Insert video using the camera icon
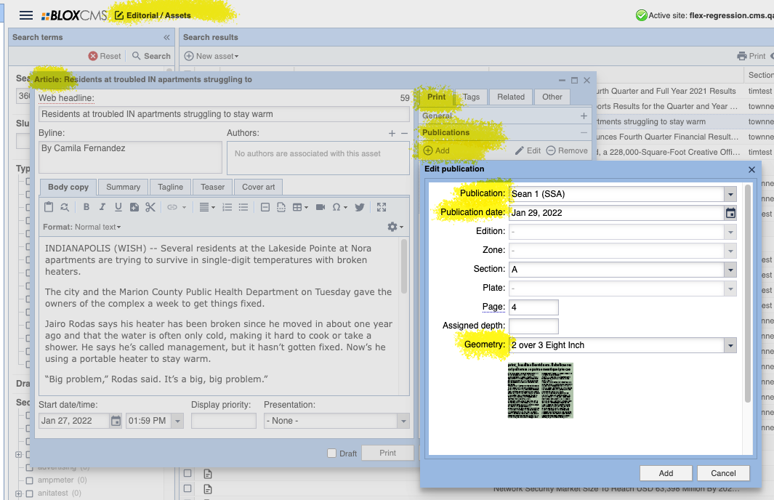Image resolution: width=774 pixels, height=500 pixels. [x=320, y=207]
